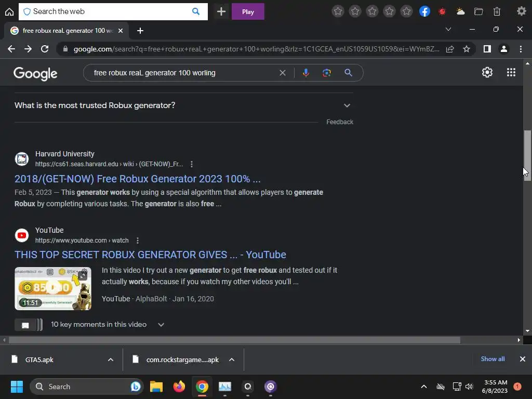Open the Windows Start menu
This screenshot has width=532, height=399.
click(17, 387)
